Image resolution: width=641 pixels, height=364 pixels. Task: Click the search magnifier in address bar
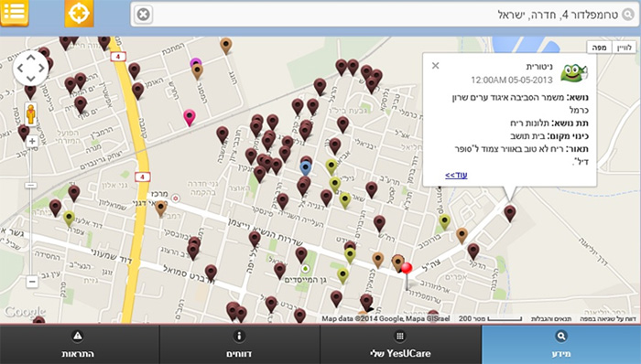pyautogui.click(x=628, y=15)
